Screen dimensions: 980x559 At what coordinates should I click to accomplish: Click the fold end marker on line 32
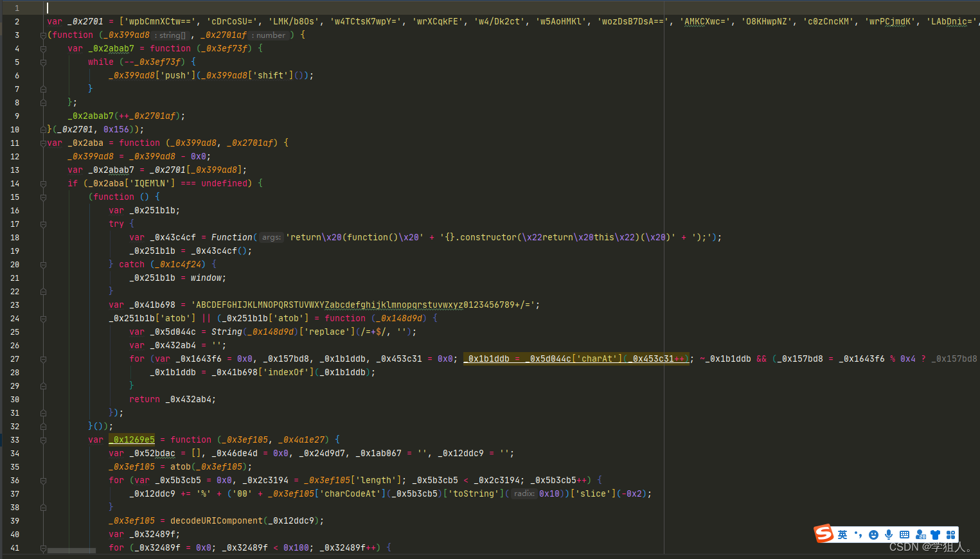43,426
